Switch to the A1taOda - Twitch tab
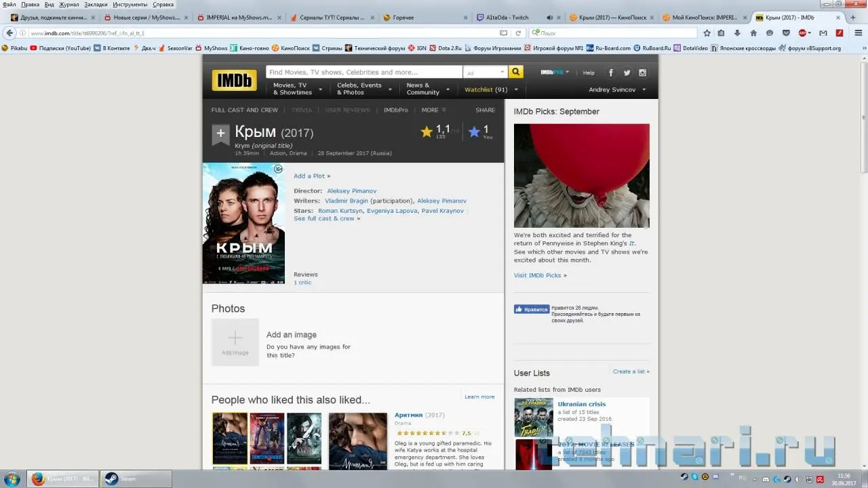 click(517, 18)
